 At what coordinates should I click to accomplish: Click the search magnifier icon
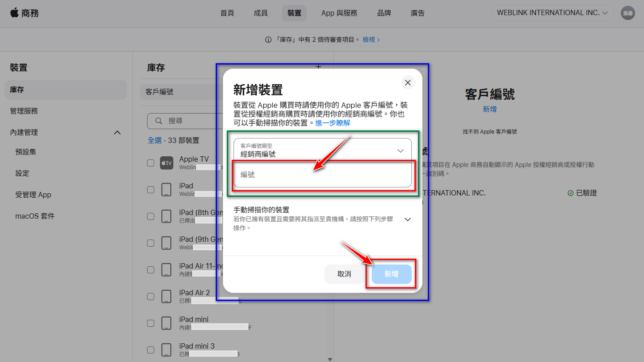coord(159,121)
